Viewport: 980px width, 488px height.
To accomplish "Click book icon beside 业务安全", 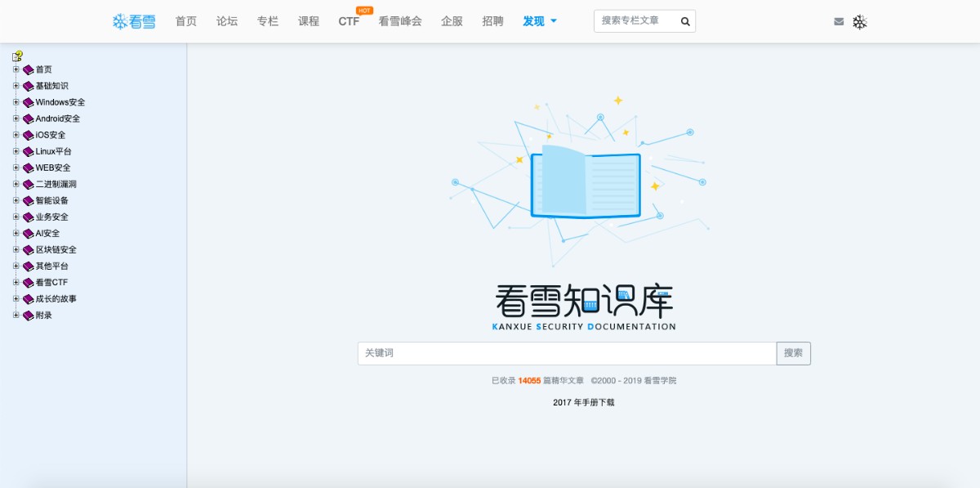I will [29, 217].
